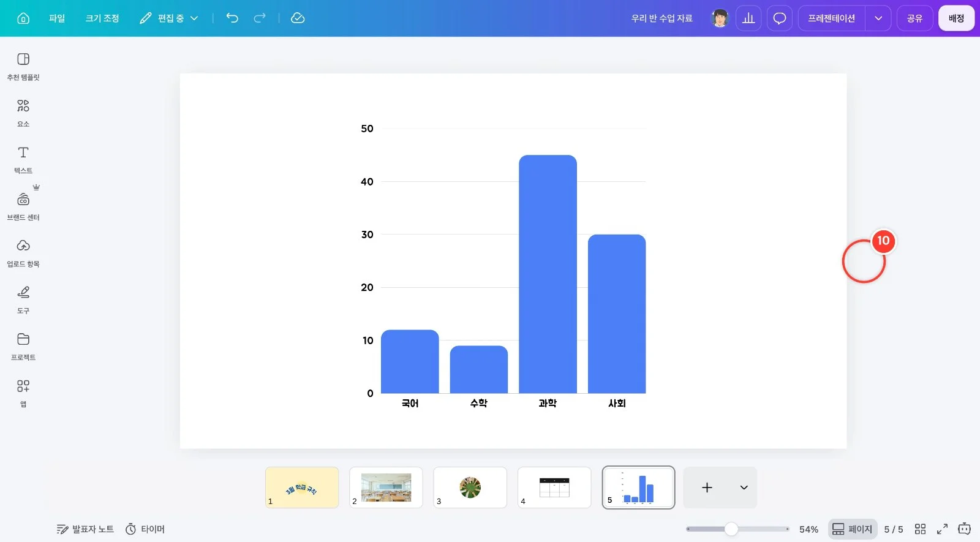Click the 배정 button
This screenshot has width=980, height=542.
[956, 18]
